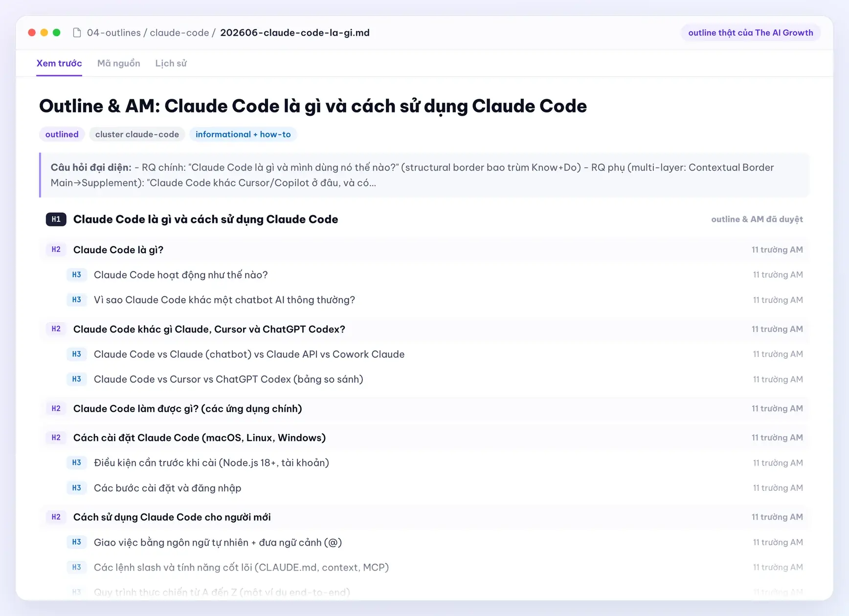Click H2 badge beside 'Claude Code là gì?'
Viewport: 849px width, 616px height.
pyautogui.click(x=56, y=250)
